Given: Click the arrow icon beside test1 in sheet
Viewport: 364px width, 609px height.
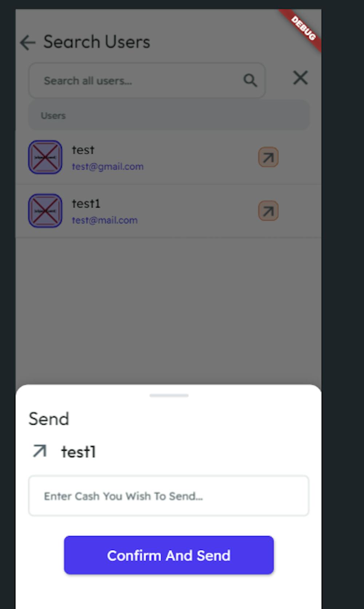Looking at the screenshot, I should [x=40, y=451].
